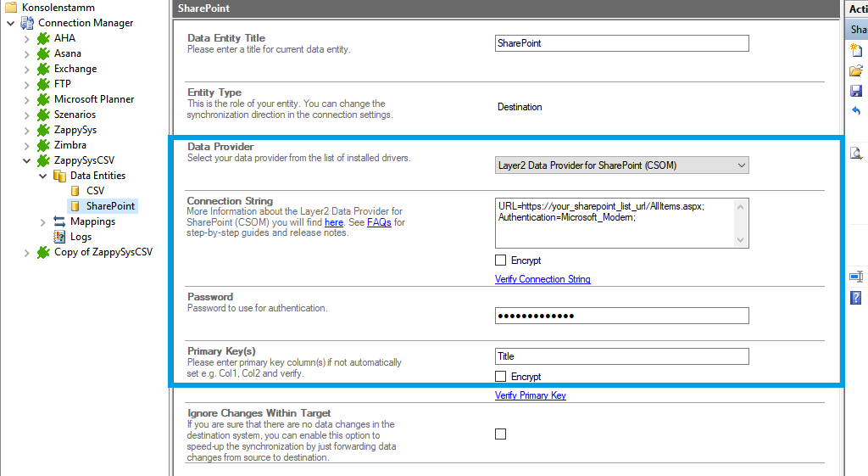868x476 pixels.
Task: Click the Primary Key(s) input field
Action: click(x=621, y=356)
